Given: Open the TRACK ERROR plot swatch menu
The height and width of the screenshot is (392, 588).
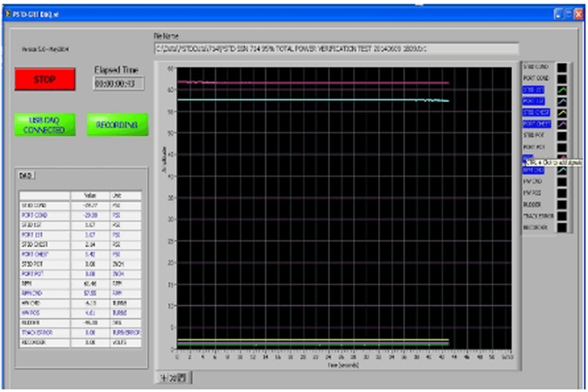Looking at the screenshot, I should [562, 216].
